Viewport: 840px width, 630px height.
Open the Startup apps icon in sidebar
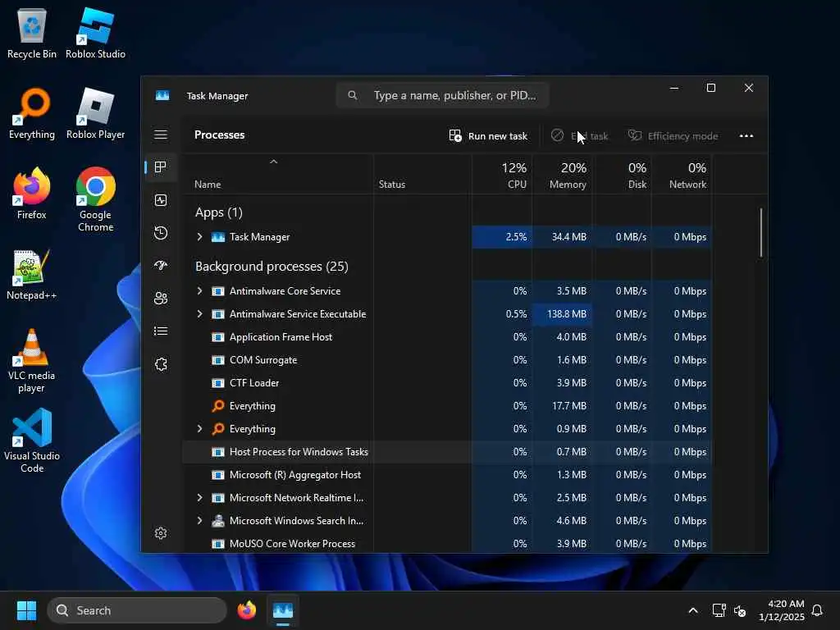tap(161, 266)
